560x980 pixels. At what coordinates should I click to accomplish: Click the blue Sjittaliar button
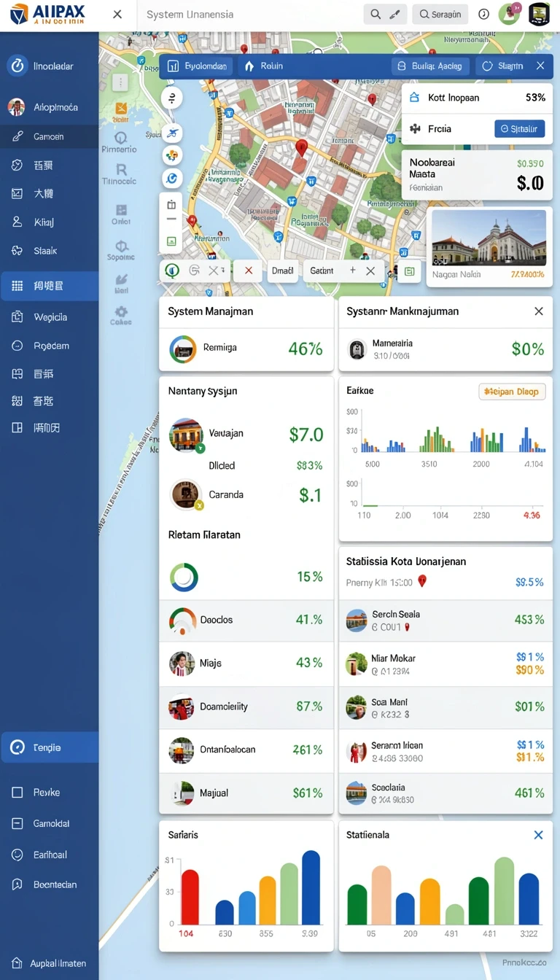[x=519, y=129]
